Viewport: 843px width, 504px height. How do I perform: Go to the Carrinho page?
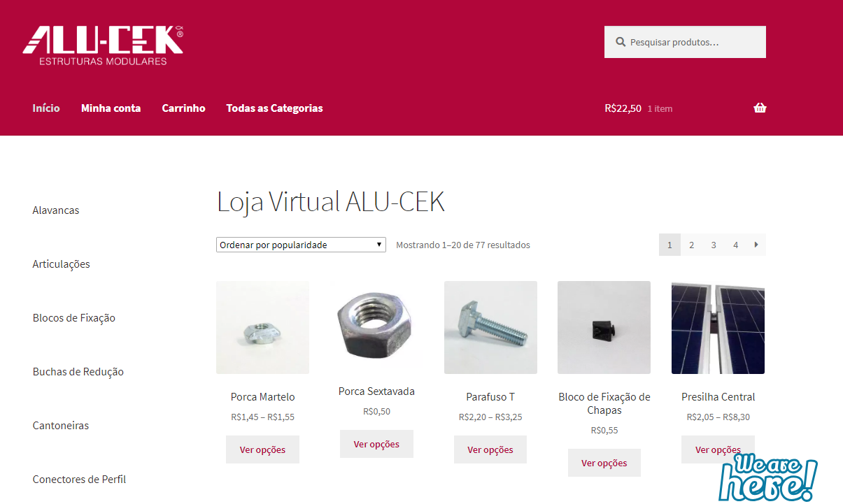[x=183, y=108]
